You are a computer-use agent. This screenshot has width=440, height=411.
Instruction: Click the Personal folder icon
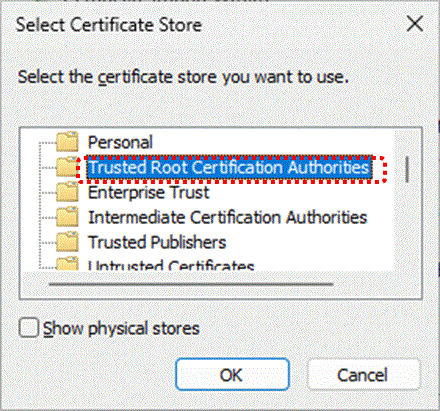tap(67, 142)
